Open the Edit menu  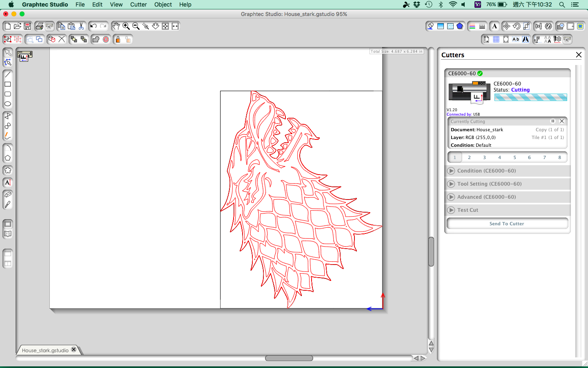[x=97, y=4]
